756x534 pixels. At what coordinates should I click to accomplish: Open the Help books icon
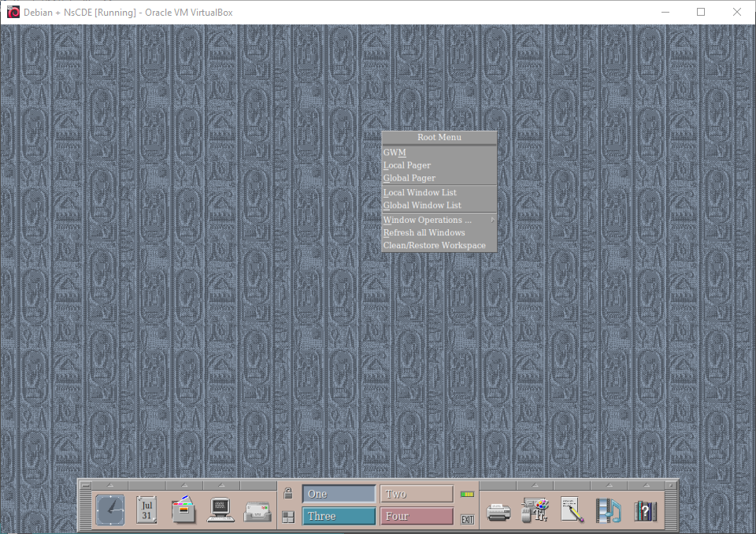(x=645, y=510)
